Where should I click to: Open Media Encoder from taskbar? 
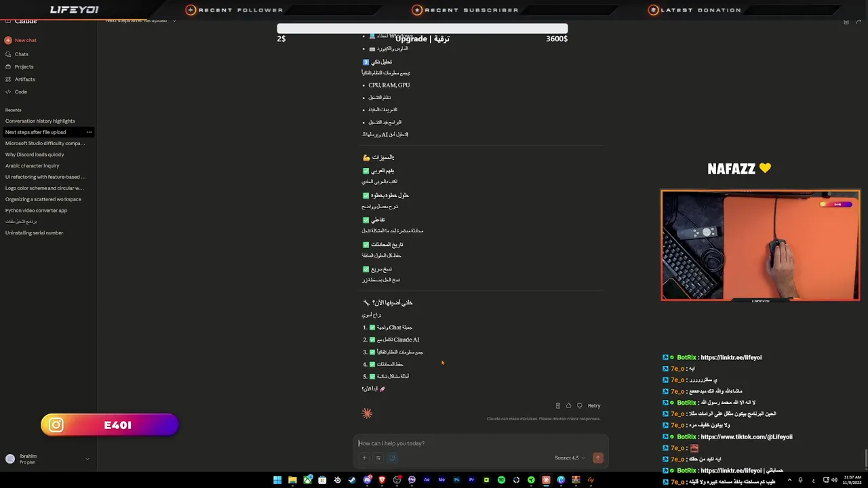click(x=441, y=480)
